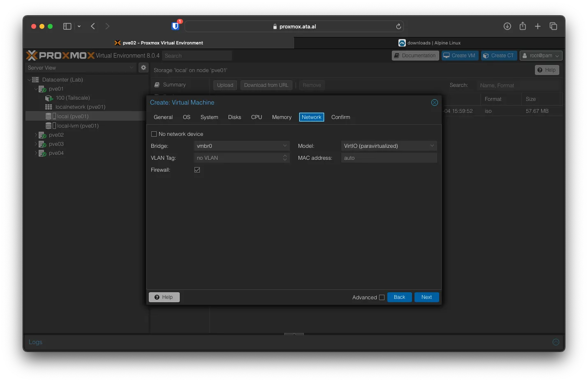
Task: Enable the Advanced checkbox
Action: pyautogui.click(x=382, y=297)
